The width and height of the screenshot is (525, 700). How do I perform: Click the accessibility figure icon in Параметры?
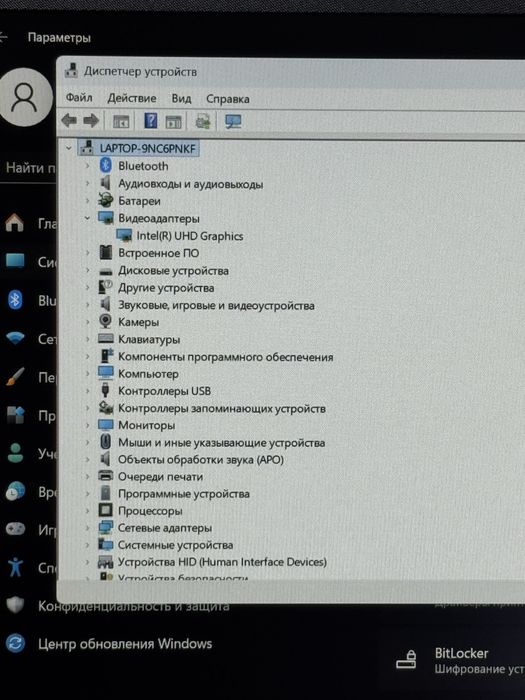coord(15,567)
